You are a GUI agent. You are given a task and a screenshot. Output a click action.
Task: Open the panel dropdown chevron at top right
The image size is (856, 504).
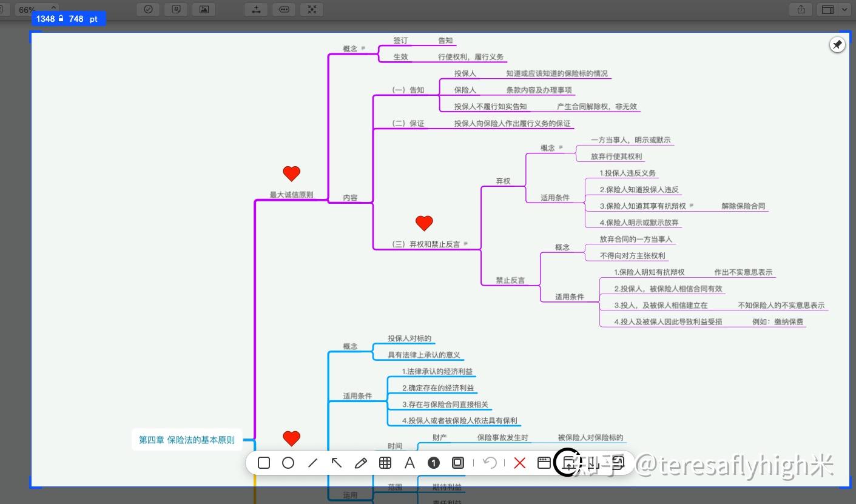click(x=844, y=9)
